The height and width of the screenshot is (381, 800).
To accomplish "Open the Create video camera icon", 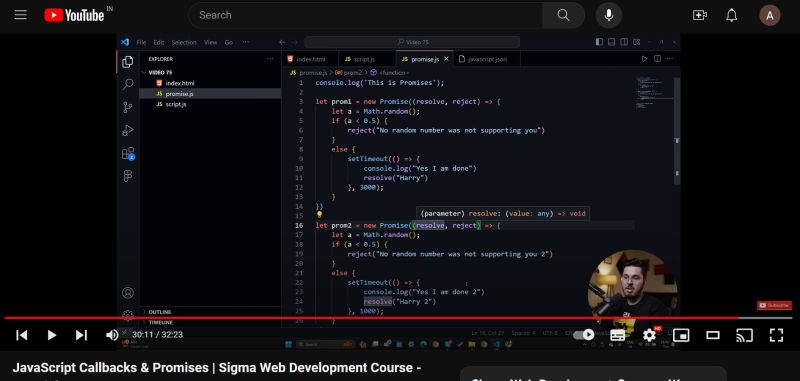I will [699, 15].
